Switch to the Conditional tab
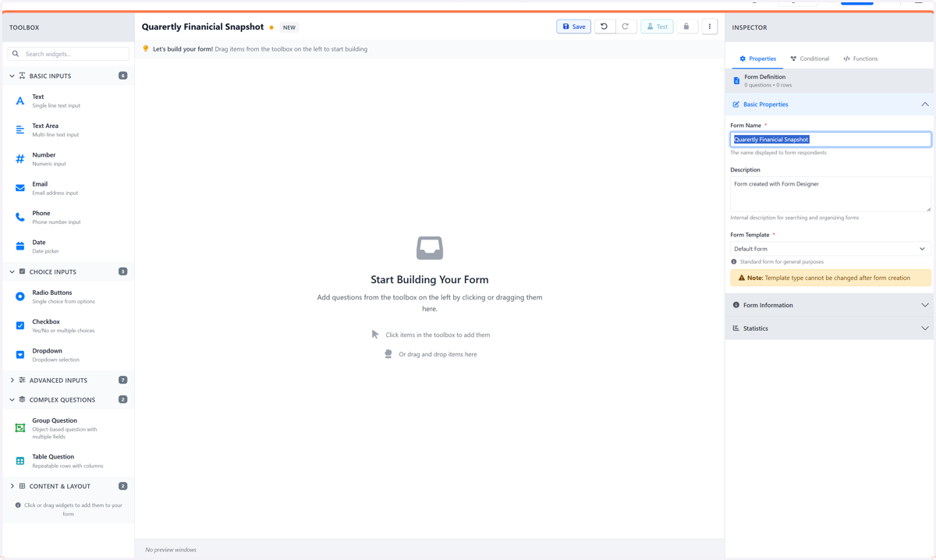Image resolution: width=936 pixels, height=560 pixels. click(x=810, y=58)
